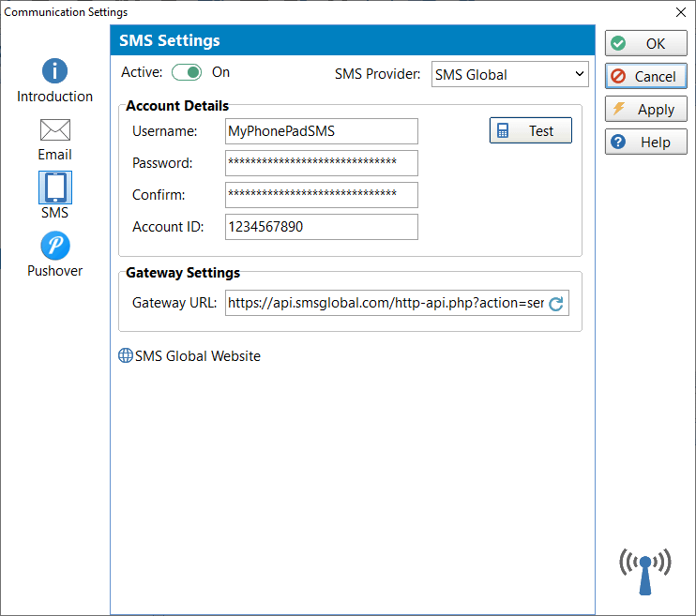The width and height of the screenshot is (696, 616).
Task: Click the radio tower icon
Action: 645,572
